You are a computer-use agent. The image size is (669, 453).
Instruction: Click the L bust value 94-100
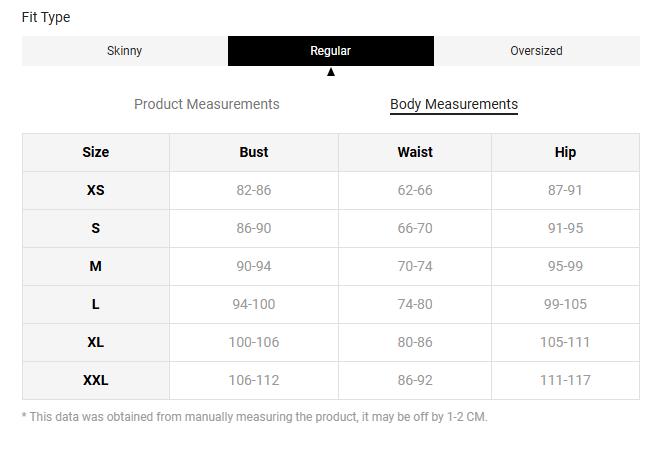pyautogui.click(x=254, y=304)
